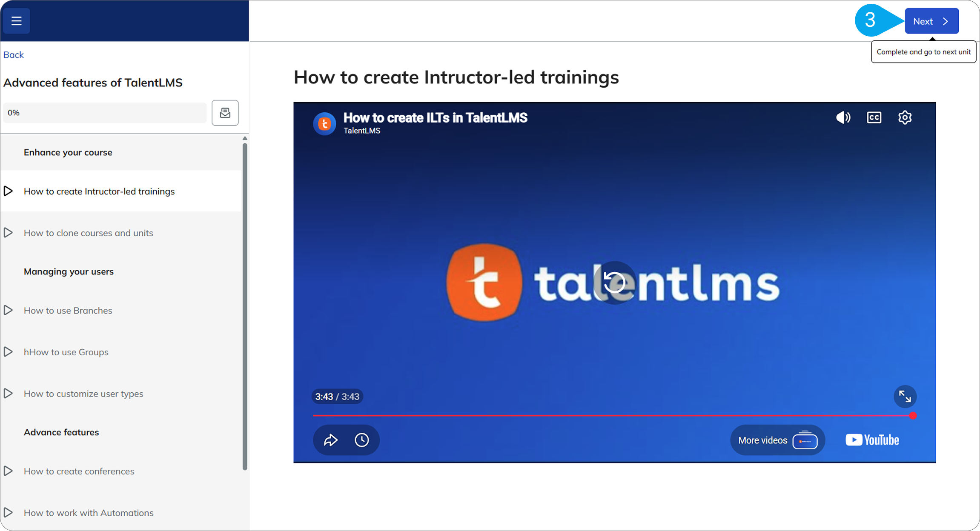
Task: Click Next to complete the unit
Action: point(932,21)
